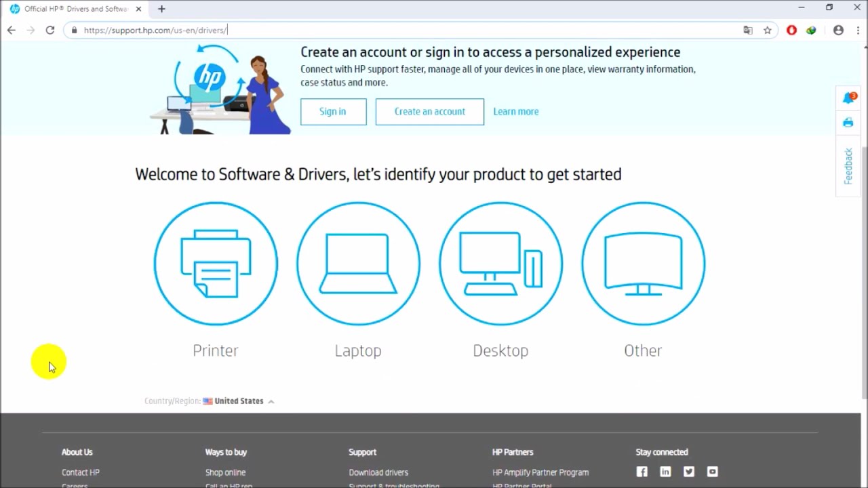The image size is (868, 488).
Task: Click the printer shortcut icon in side panel
Action: (x=848, y=123)
